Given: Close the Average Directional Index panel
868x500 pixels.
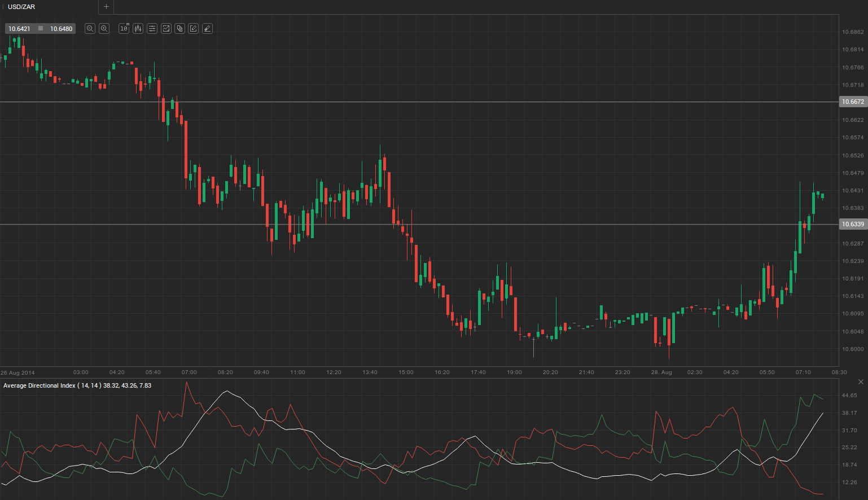Looking at the screenshot, I should 861,382.
